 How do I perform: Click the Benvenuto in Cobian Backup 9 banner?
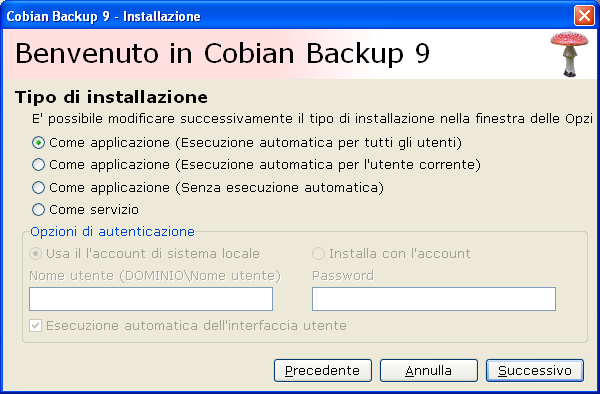[222, 53]
